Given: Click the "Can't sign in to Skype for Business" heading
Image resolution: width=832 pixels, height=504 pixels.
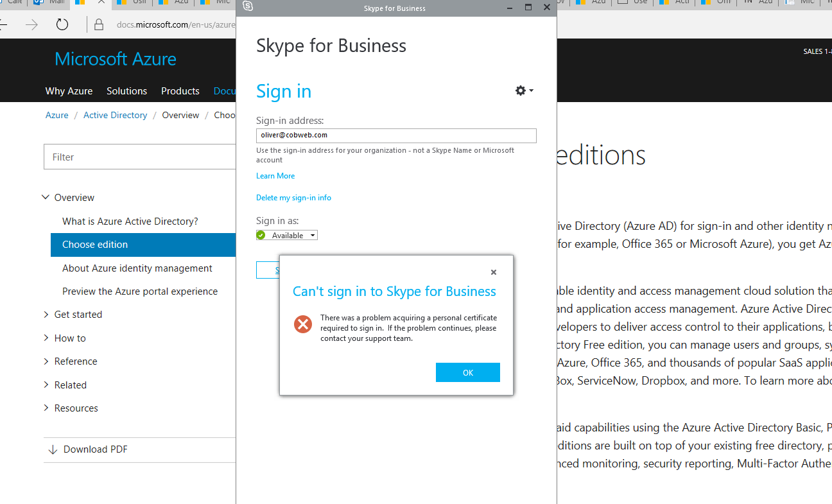Looking at the screenshot, I should point(394,291).
